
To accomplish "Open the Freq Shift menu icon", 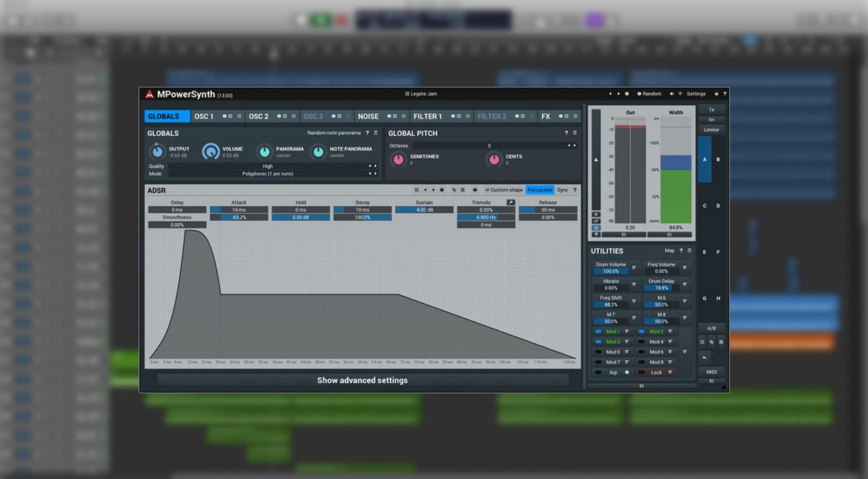I will 634,301.
